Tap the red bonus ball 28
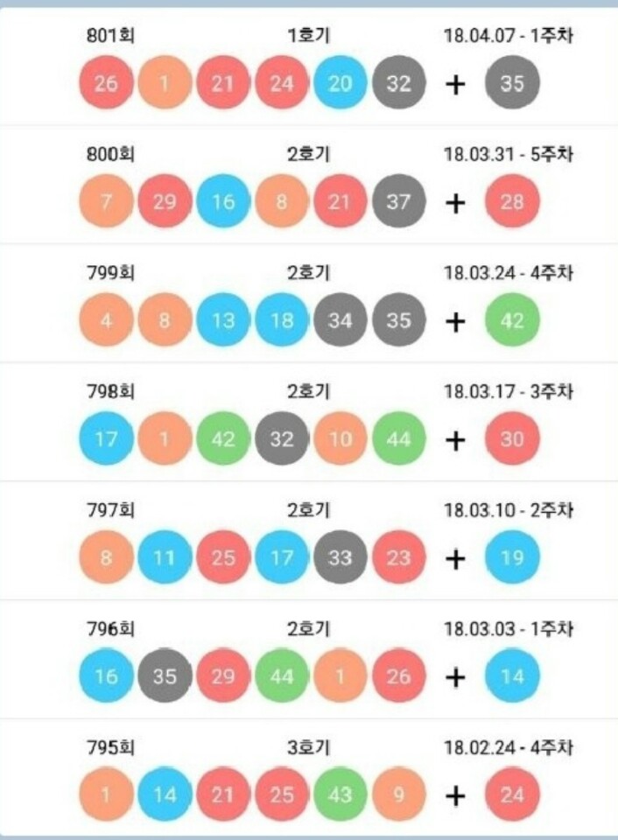 point(512,202)
